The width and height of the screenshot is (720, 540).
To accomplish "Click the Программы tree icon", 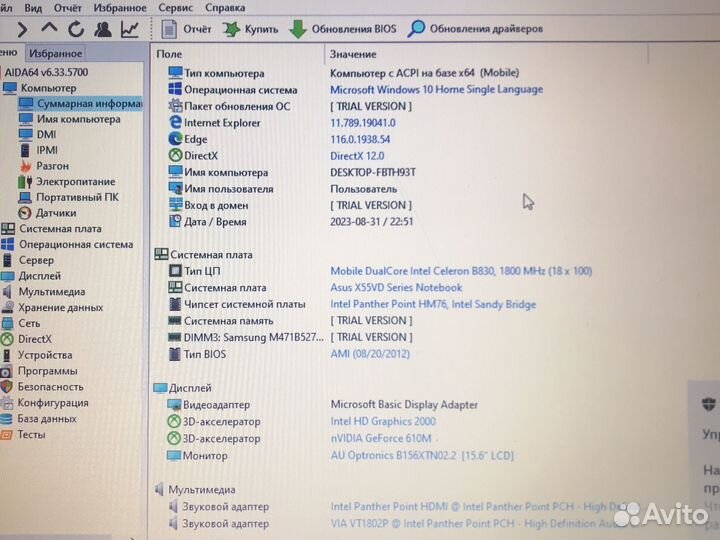I will click(x=6, y=371).
